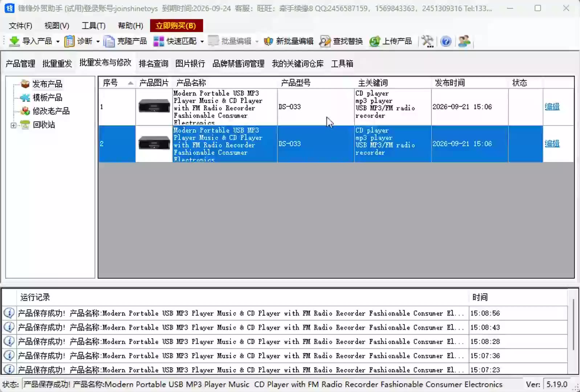Switch to the 产品管理 tab
580x392 pixels.
click(x=20, y=64)
